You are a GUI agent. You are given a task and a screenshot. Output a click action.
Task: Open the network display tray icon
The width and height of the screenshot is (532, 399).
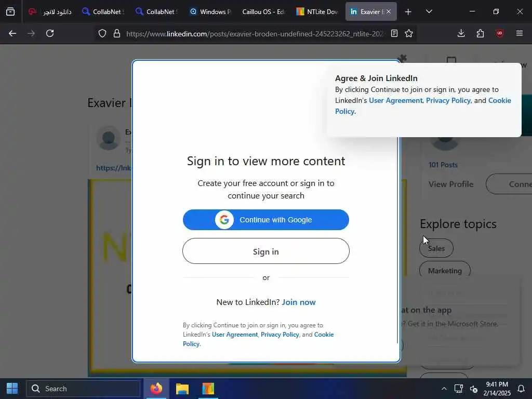pos(458,389)
